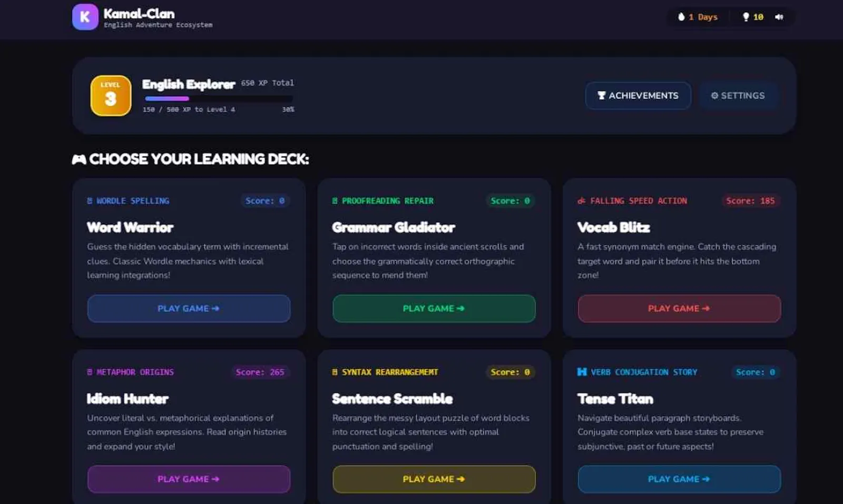Click the PROOFREADING REPAIR label
843x504 pixels.
388,201
